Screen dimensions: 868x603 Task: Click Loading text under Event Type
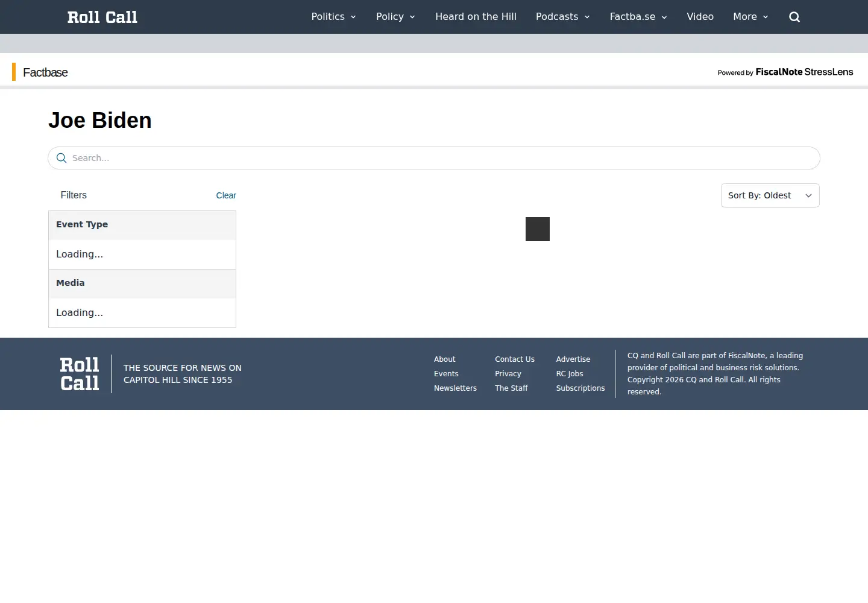(x=80, y=254)
